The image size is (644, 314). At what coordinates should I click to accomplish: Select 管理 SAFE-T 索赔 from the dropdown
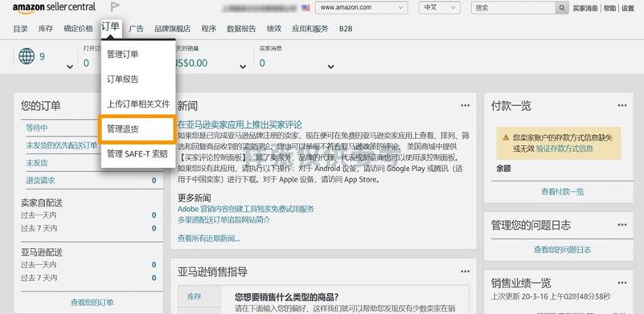click(138, 154)
